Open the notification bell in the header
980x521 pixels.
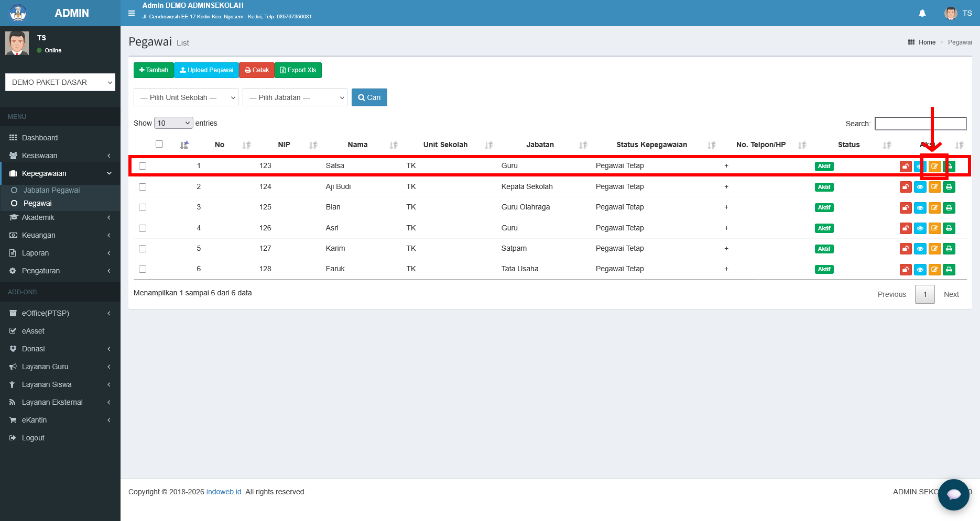click(x=922, y=13)
